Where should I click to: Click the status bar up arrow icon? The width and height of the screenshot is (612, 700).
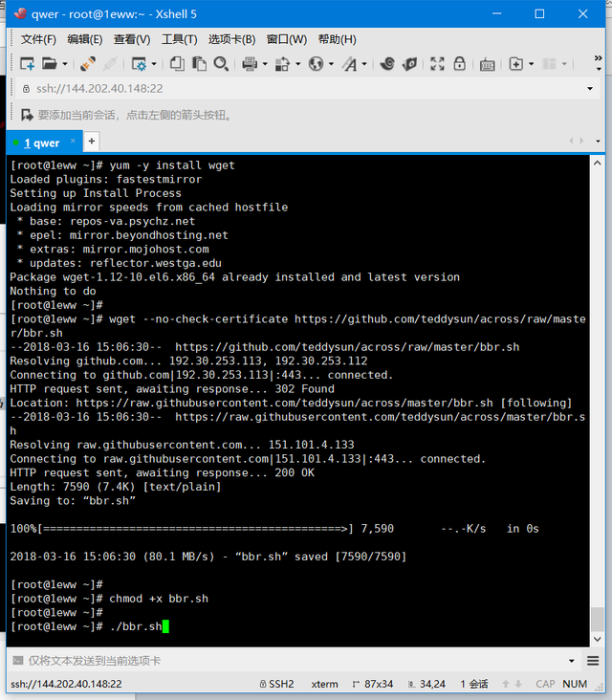coord(506,684)
